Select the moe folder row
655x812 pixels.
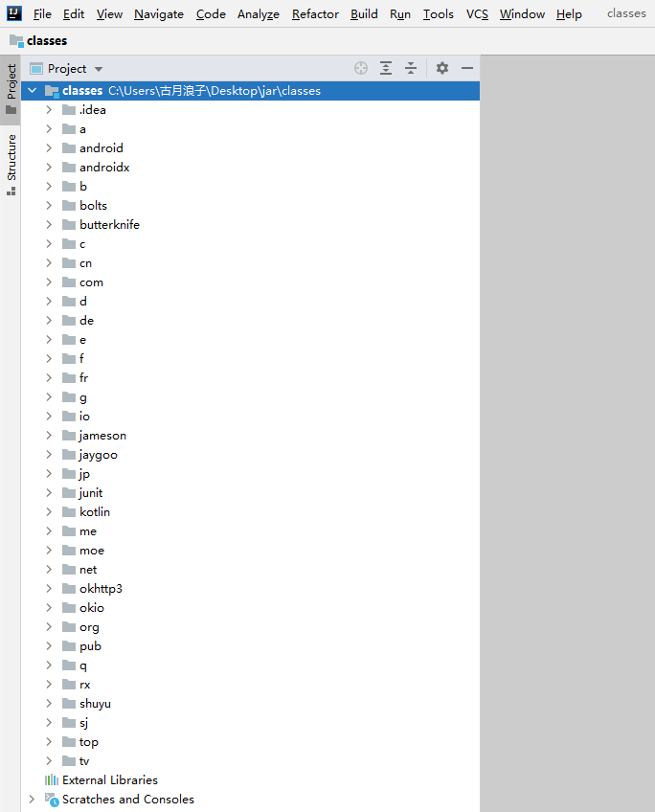point(250,551)
